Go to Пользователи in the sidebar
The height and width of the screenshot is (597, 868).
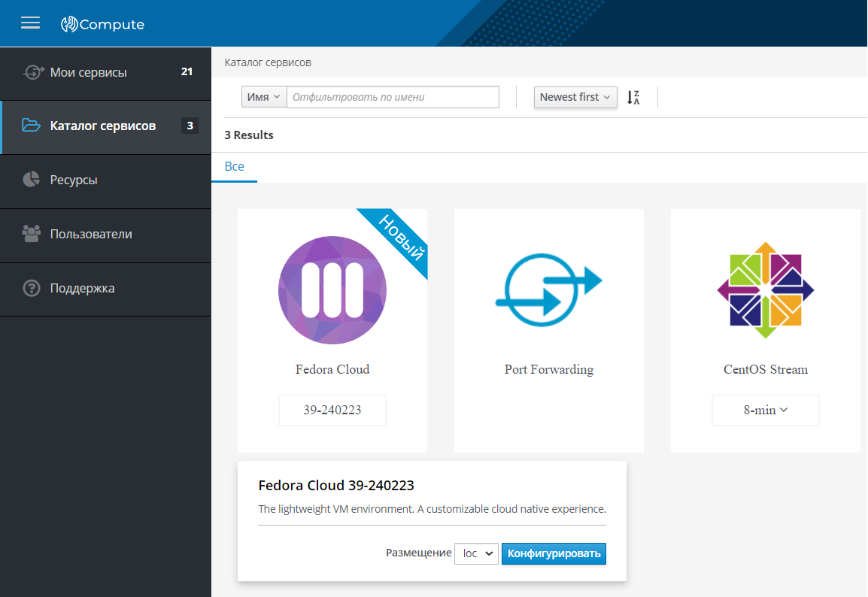point(91,234)
